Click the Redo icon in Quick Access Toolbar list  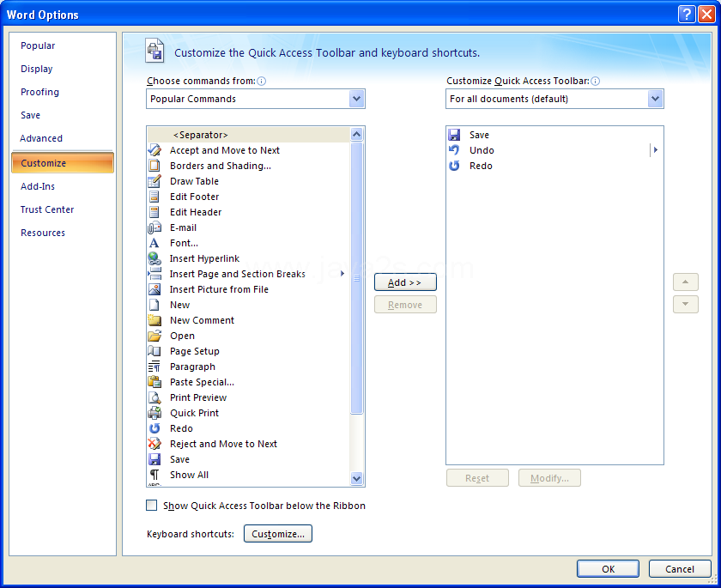454,166
